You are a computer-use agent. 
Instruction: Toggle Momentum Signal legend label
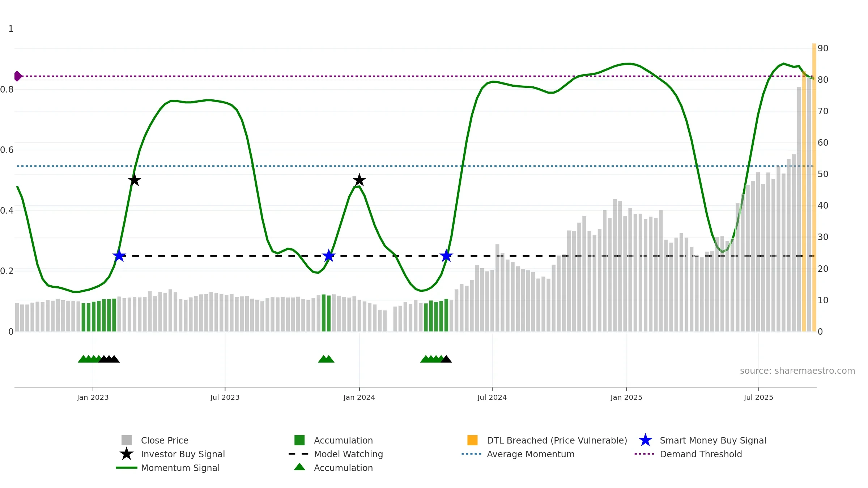pos(180,468)
